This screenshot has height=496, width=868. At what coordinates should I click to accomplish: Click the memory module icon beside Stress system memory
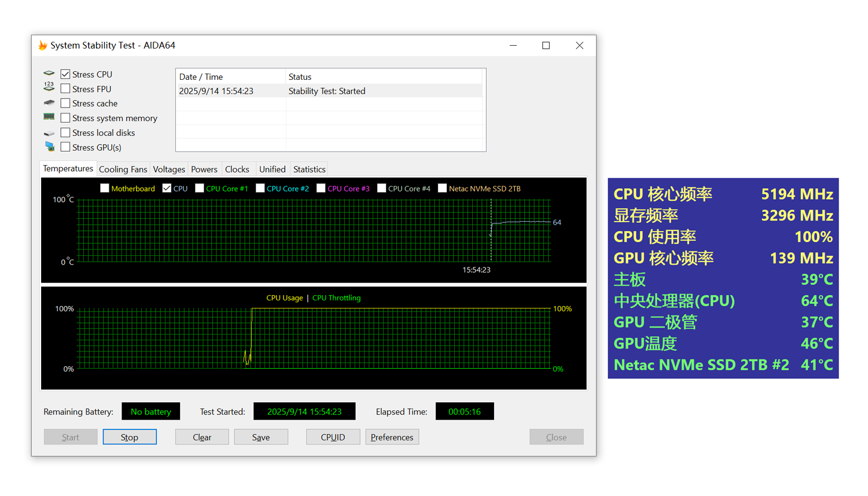tap(49, 117)
